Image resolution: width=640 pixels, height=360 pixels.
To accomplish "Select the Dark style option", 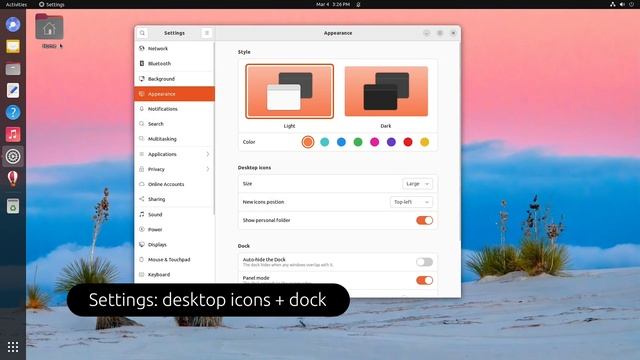I will [x=386, y=91].
